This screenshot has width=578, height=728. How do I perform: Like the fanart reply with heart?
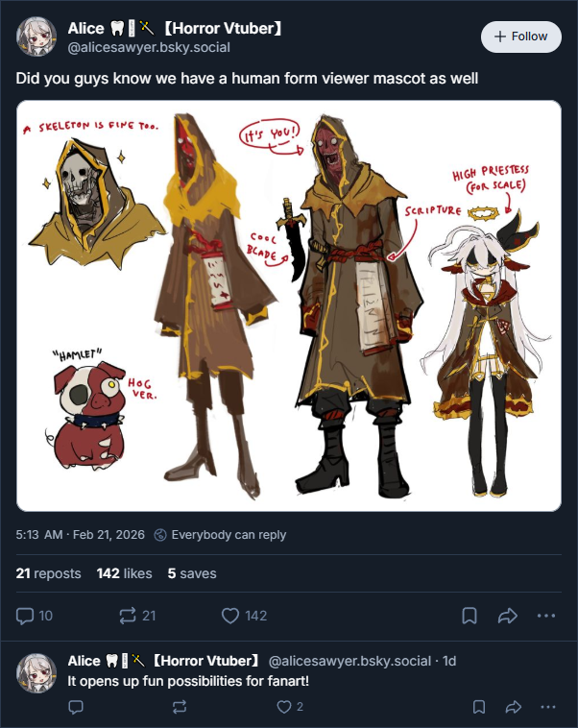pyautogui.click(x=283, y=707)
